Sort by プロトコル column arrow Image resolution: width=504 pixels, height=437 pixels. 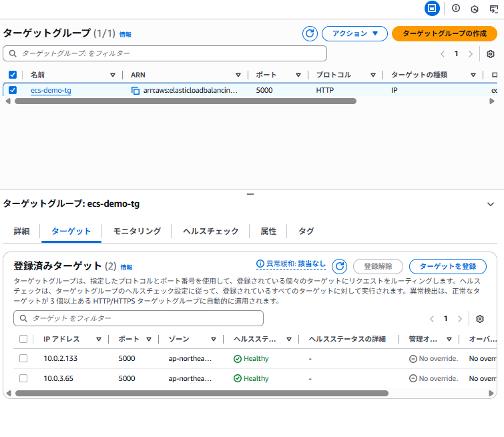[373, 75]
